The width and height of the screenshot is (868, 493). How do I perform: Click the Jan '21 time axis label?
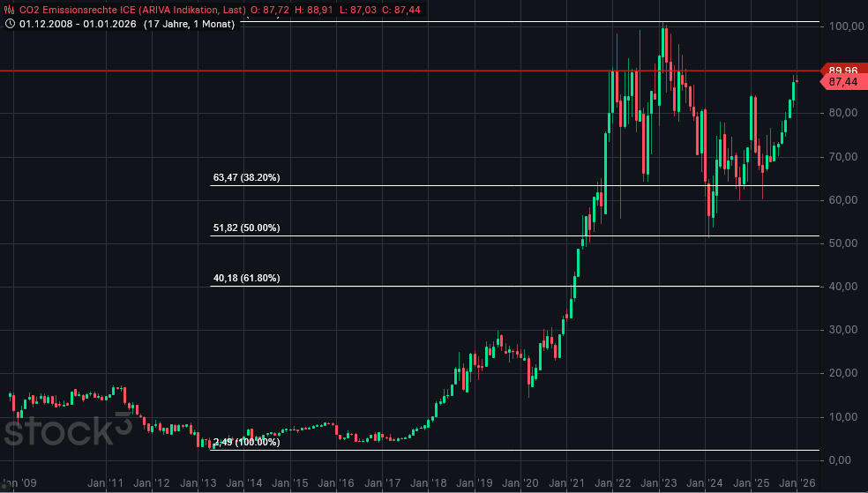tap(565, 483)
